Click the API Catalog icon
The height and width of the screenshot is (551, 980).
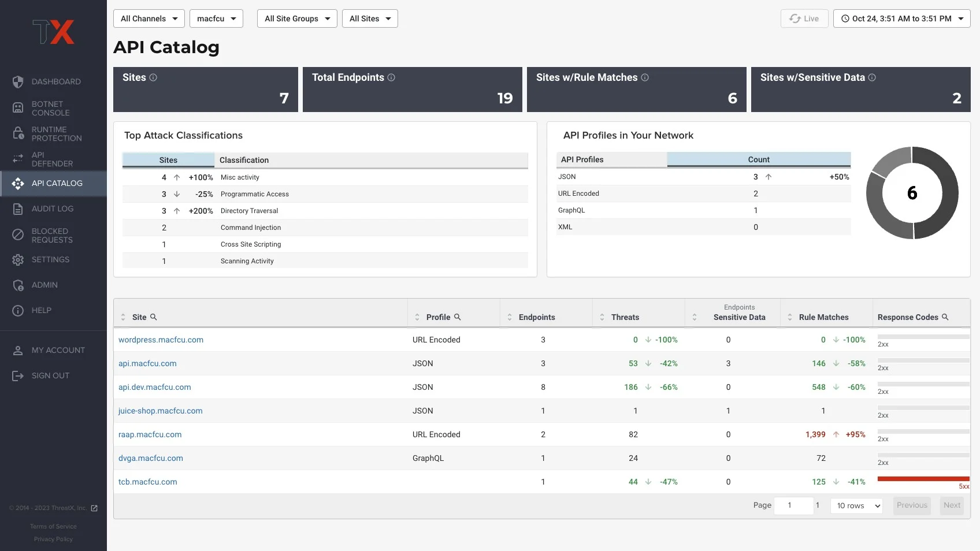coord(18,184)
